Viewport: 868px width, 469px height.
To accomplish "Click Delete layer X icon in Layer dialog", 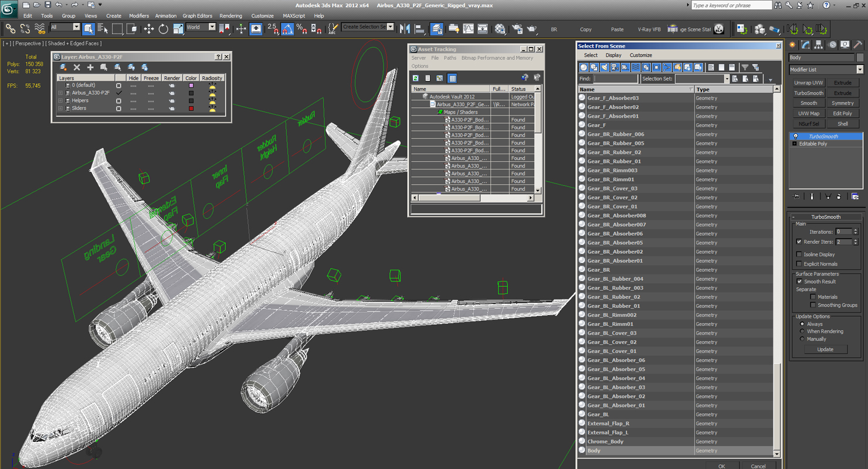I will (x=76, y=67).
